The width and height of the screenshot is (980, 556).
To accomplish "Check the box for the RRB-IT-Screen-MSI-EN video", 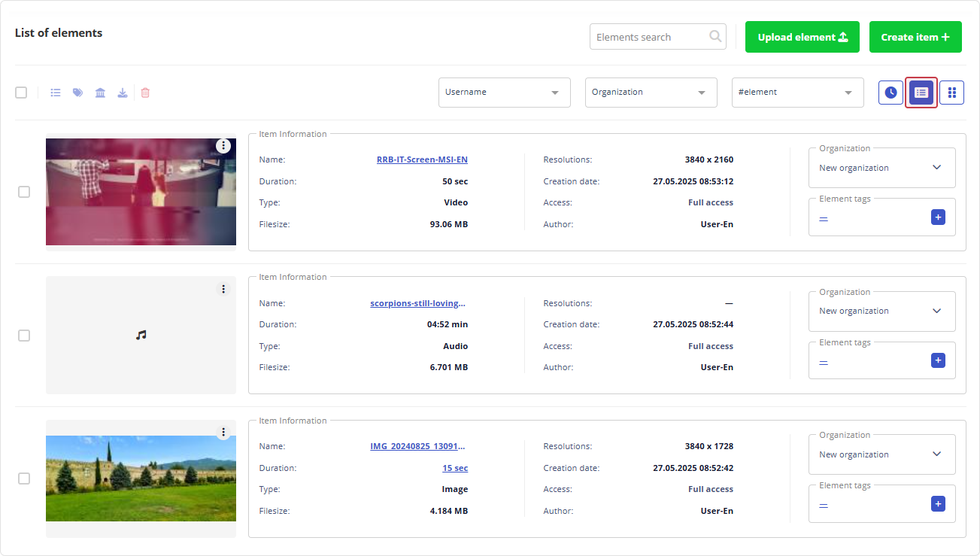I will pos(24,192).
